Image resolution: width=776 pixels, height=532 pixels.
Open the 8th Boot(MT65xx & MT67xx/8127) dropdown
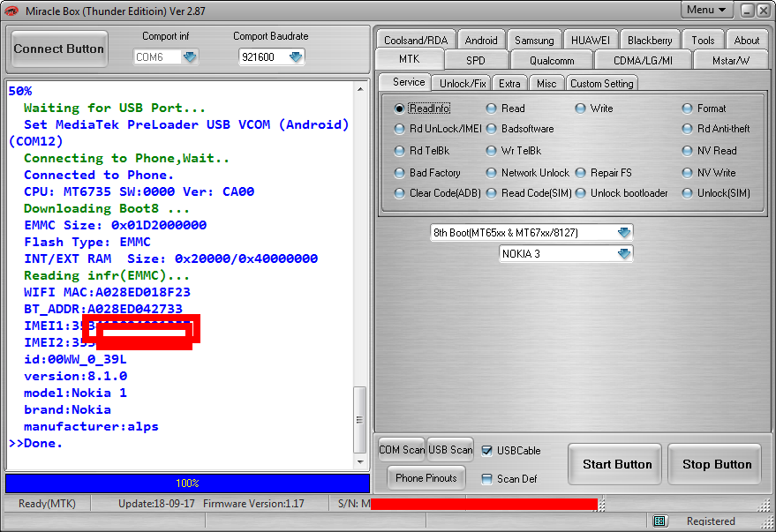[624, 232]
